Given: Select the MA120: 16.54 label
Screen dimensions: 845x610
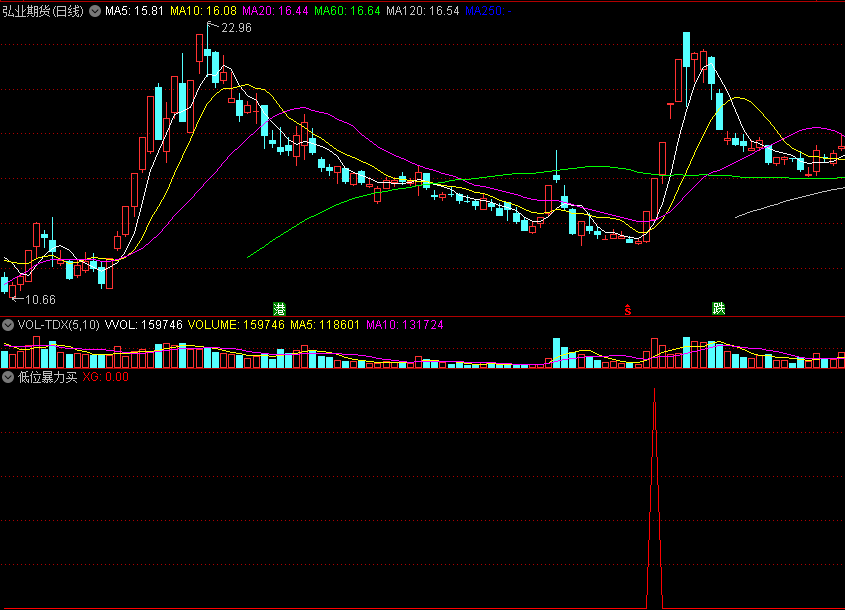Looking at the screenshot, I should pos(423,11).
